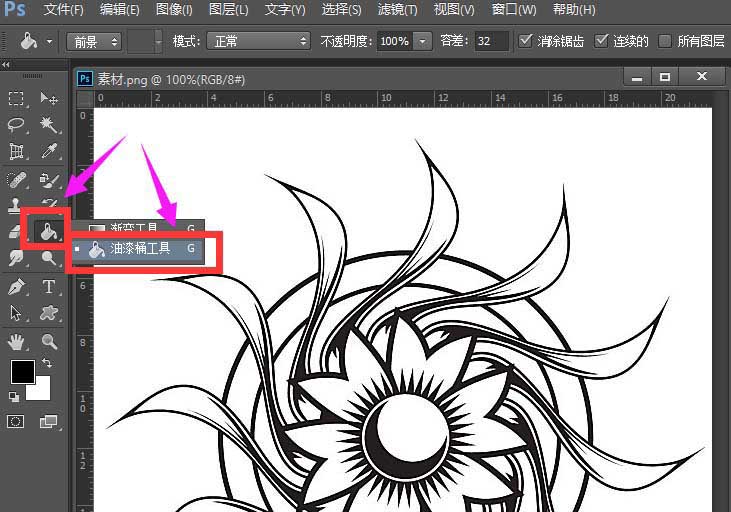Image resolution: width=731 pixels, height=512 pixels.
Task: Activate the Hand tool
Action: tap(17, 341)
